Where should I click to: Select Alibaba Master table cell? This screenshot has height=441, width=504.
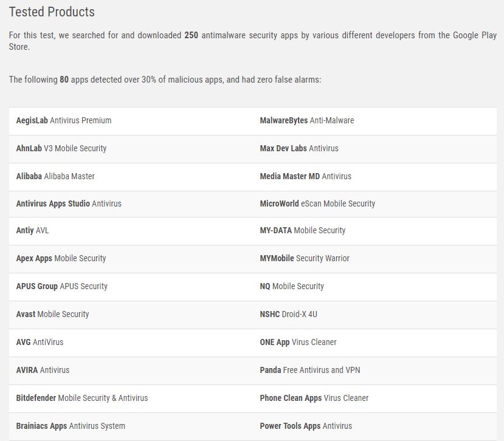click(55, 176)
